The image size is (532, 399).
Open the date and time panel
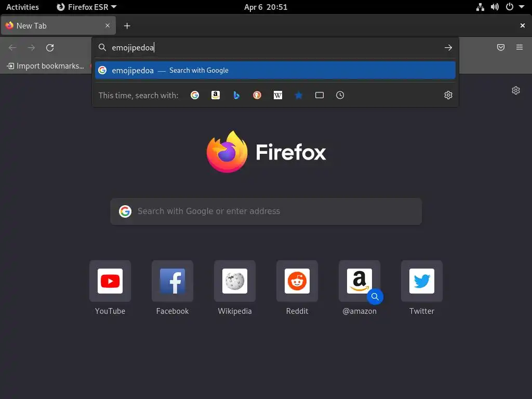(265, 7)
